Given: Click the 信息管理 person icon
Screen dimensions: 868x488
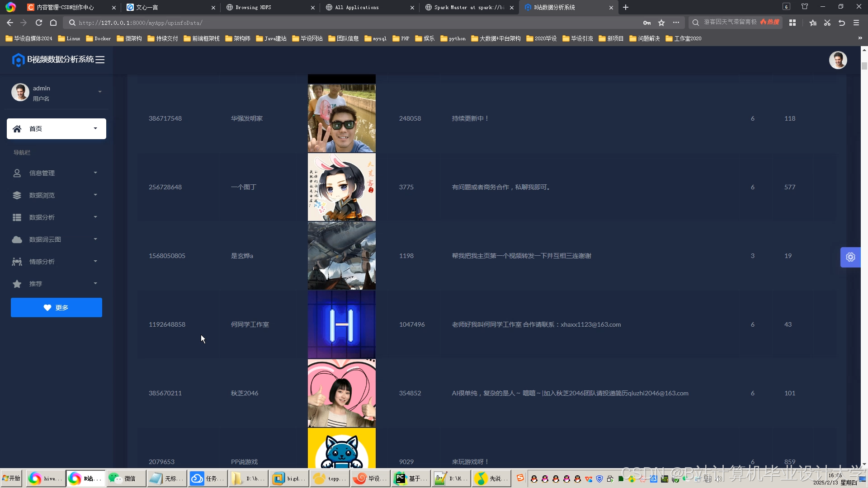Looking at the screenshot, I should (x=17, y=173).
